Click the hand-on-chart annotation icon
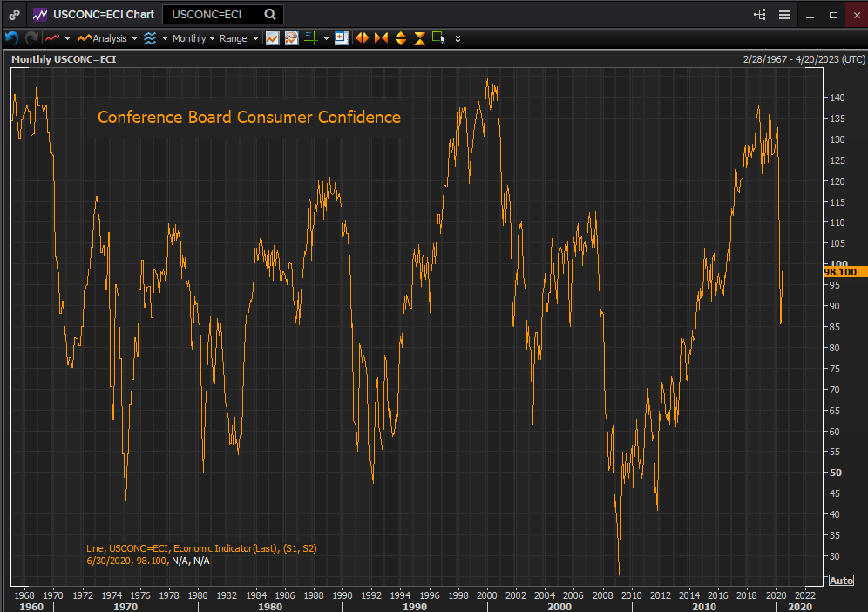 pos(292,38)
